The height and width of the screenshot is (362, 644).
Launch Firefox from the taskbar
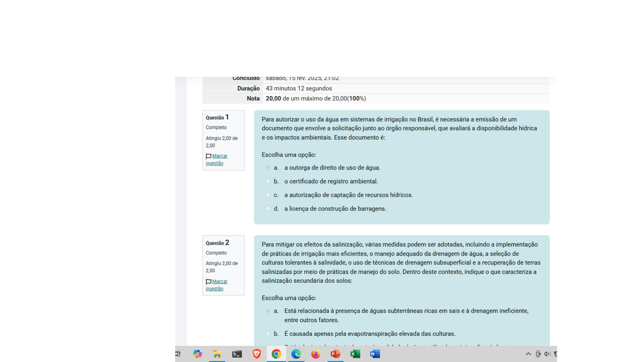pyautogui.click(x=316, y=354)
